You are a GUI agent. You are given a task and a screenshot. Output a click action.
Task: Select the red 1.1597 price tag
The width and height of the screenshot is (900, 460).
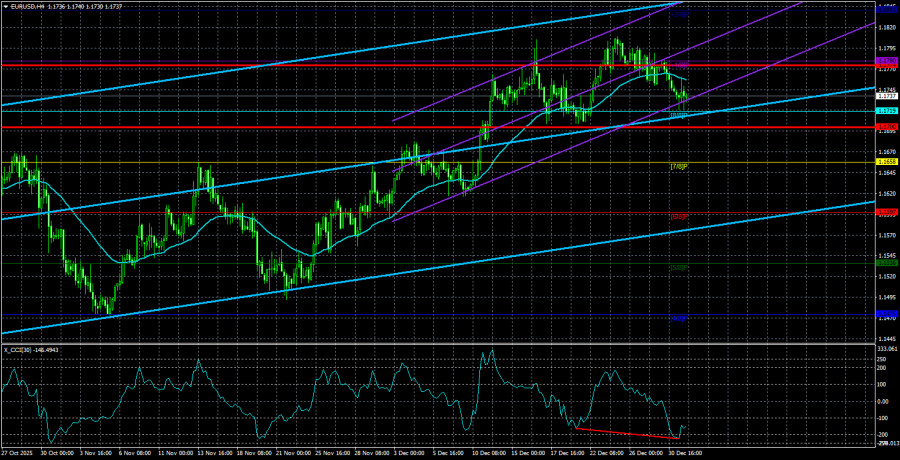886,212
